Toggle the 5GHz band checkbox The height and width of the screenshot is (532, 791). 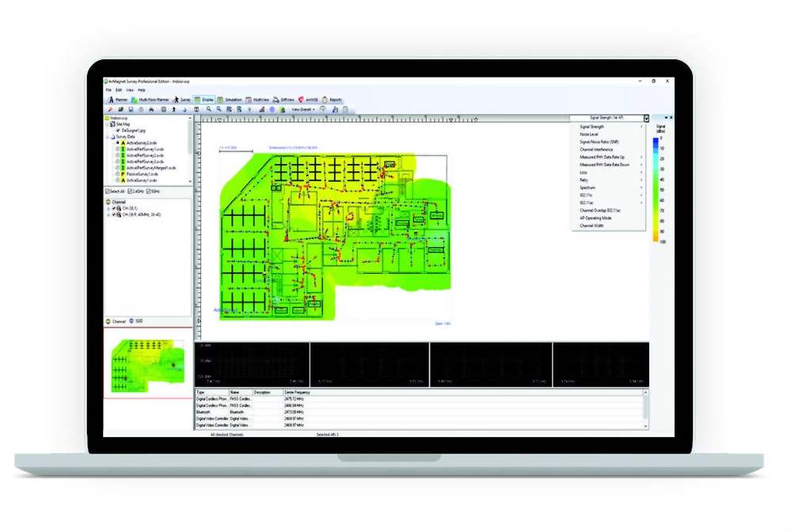point(147,191)
